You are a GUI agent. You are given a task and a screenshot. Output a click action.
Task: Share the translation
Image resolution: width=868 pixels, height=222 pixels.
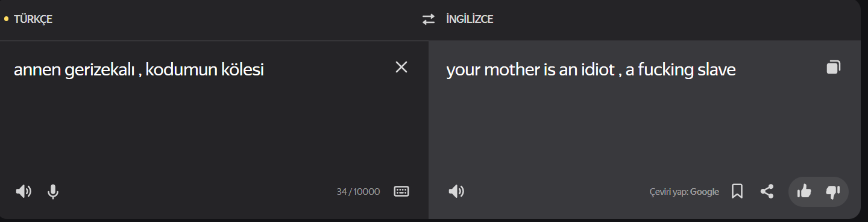(767, 192)
